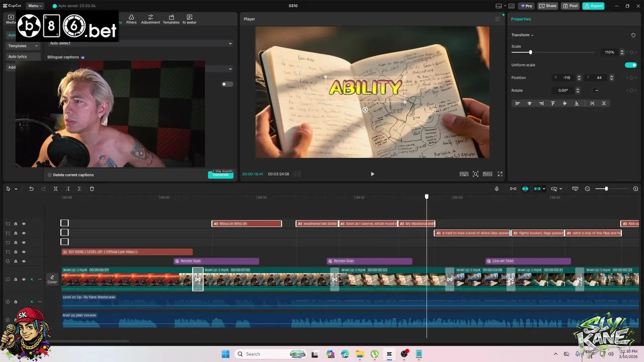The height and width of the screenshot is (362, 644).
Task: Click the Export button
Action: click(593, 6)
